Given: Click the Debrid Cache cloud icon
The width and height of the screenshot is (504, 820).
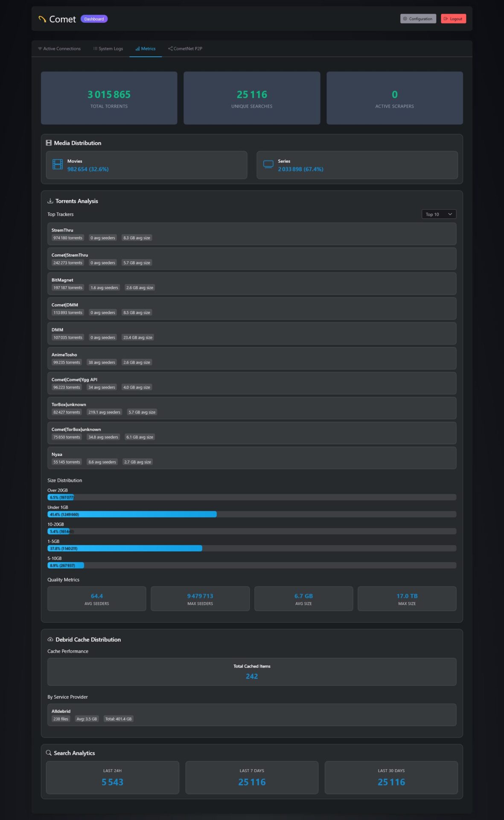Looking at the screenshot, I should pos(50,639).
